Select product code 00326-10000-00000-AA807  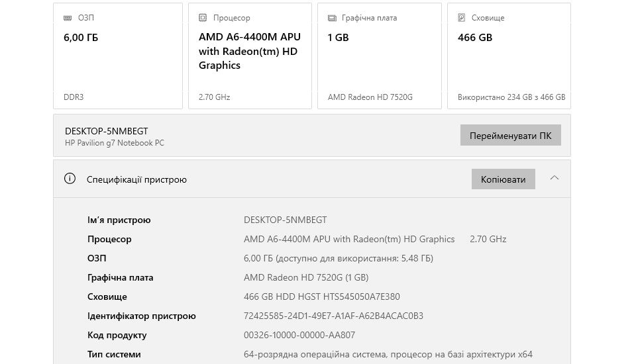point(299,336)
